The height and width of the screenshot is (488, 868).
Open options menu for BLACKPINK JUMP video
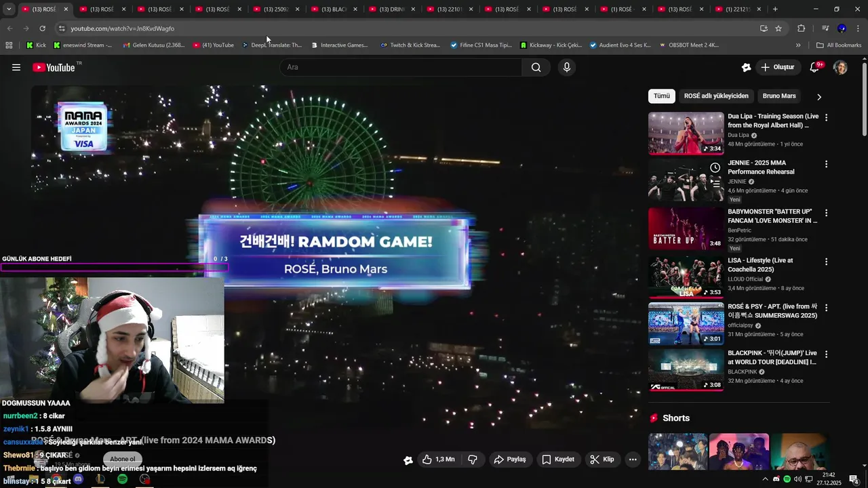(826, 354)
